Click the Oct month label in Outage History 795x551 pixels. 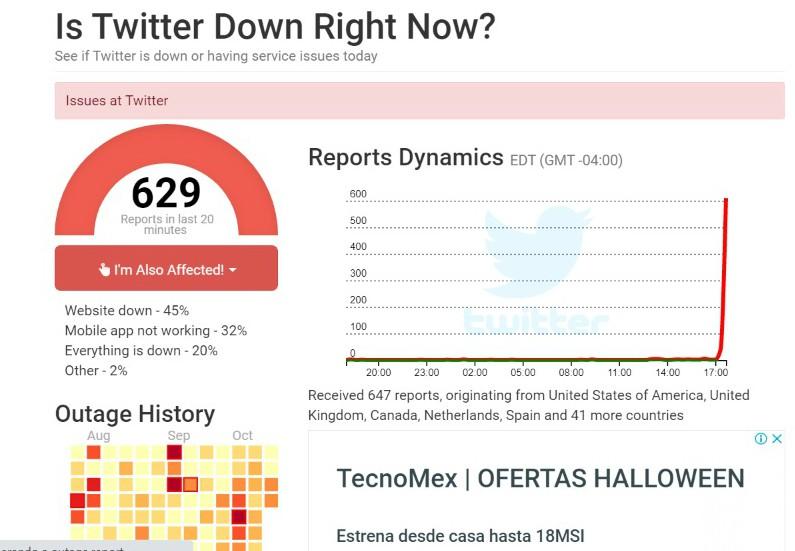point(243,436)
